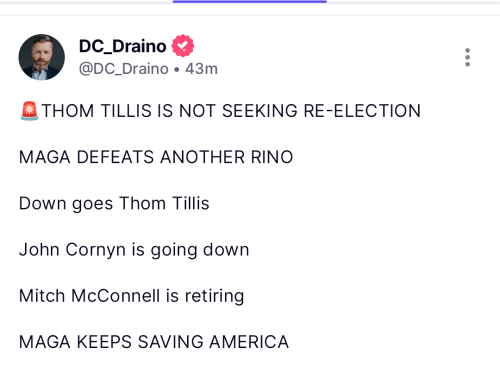The width and height of the screenshot is (500, 372).
Task: Click the text 'Down goes Thom Tillis'
Action: click(114, 203)
